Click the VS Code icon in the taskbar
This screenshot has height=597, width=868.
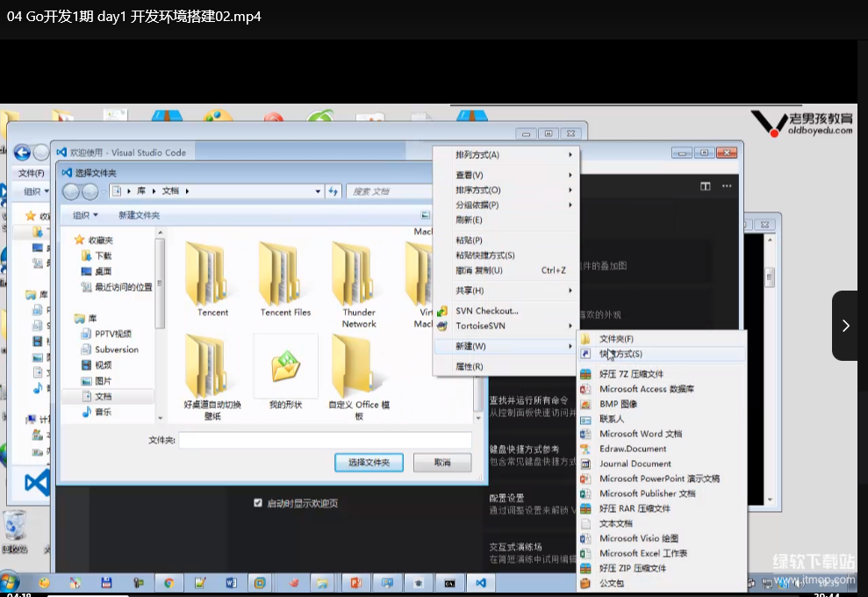click(480, 582)
